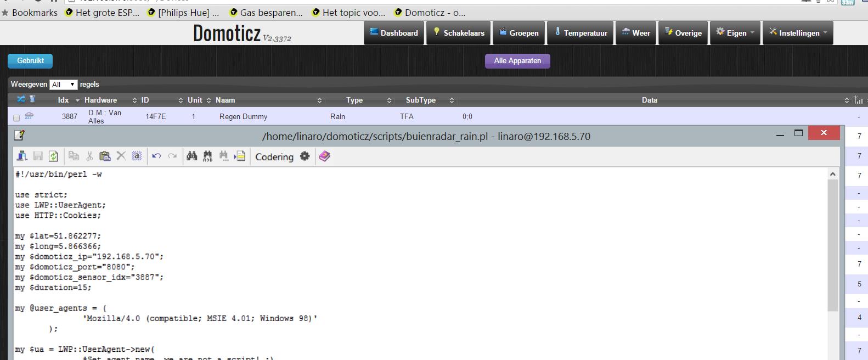Viewport: 868px width, 360px height.
Task: Click the trash bin icon in table header
Action: (32, 99)
